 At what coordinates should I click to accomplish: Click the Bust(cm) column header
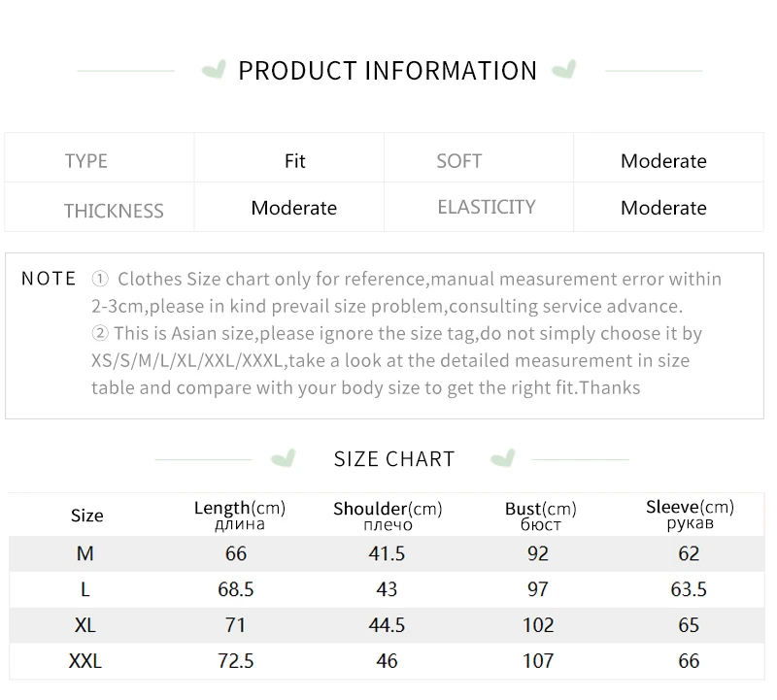(540, 516)
